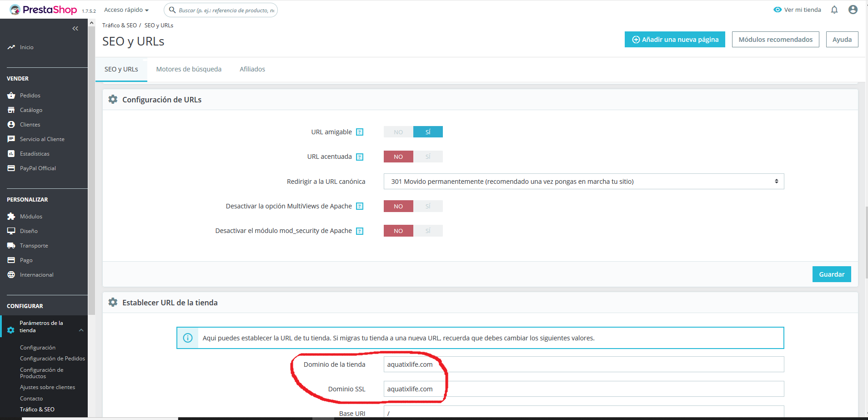Show help for mod_security de Apache option
868x420 pixels.
coord(360,231)
